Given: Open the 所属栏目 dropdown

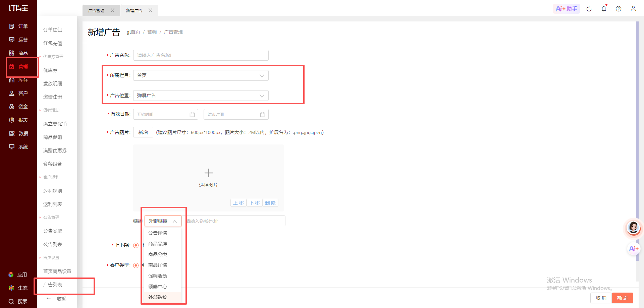Looking at the screenshot, I should [201, 75].
